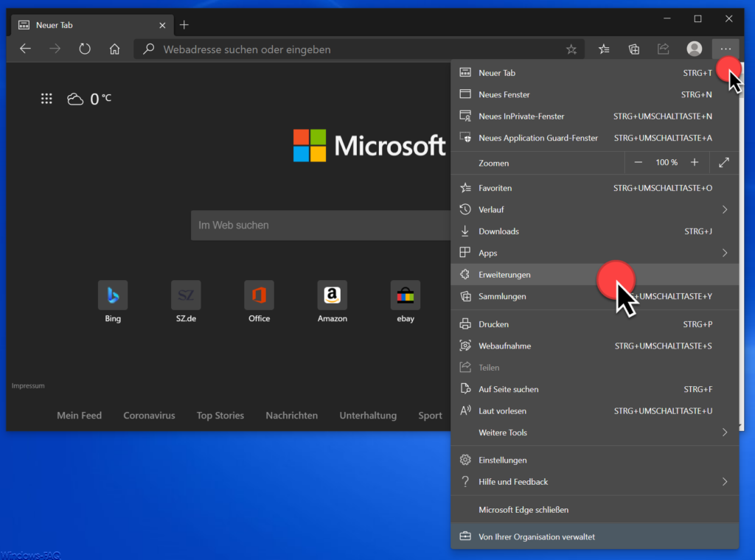Click Von Ihrer Organisation verwaltet
755x560 pixels.
pos(595,536)
